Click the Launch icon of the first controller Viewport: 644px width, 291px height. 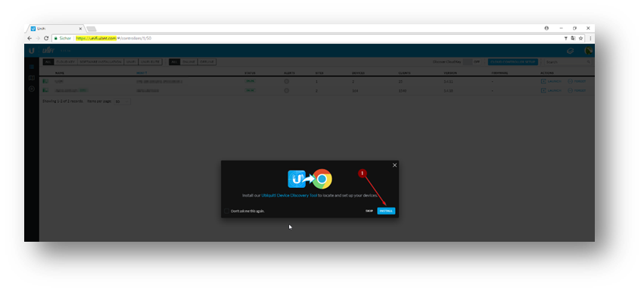tap(544, 81)
